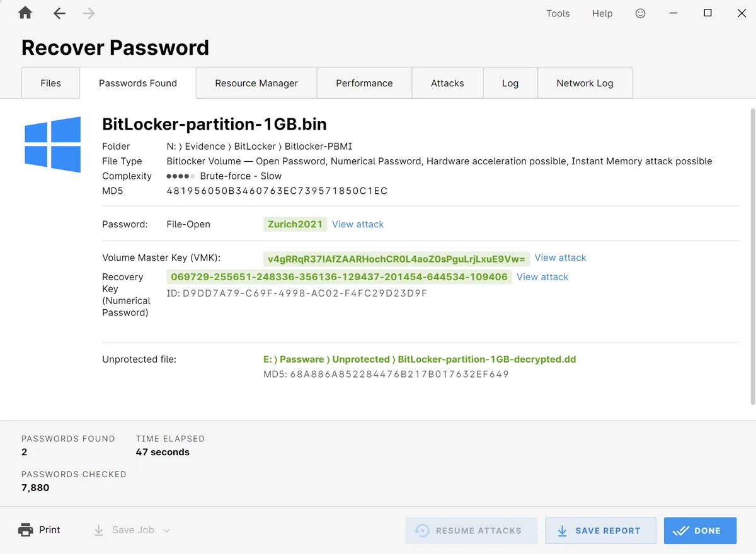Click the file name BitLocker-partition-1GB.bin
This screenshot has width=756, height=554.
click(214, 124)
